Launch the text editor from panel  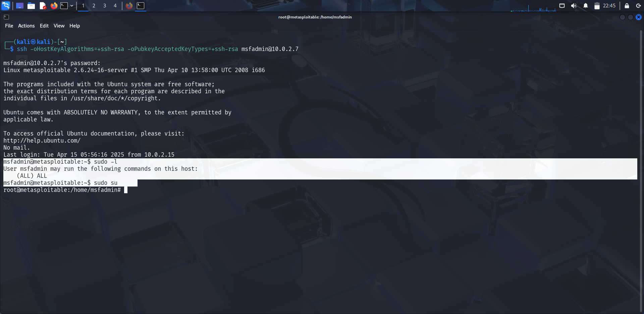(x=43, y=6)
